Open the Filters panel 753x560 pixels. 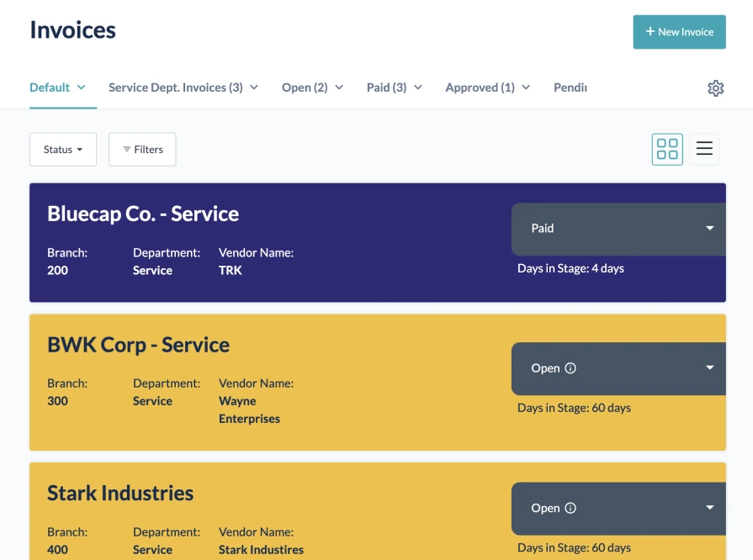[x=142, y=149]
